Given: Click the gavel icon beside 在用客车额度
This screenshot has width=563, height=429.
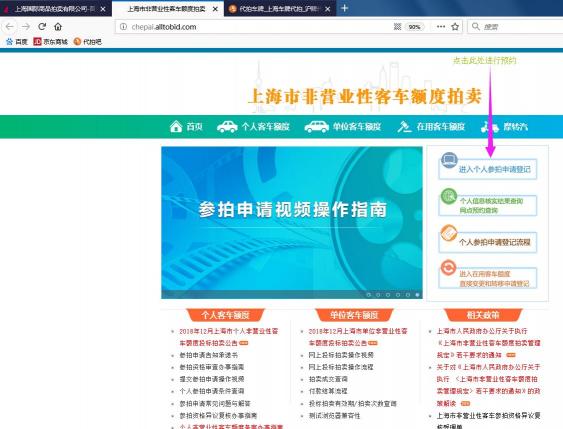Looking at the screenshot, I should click(x=404, y=126).
